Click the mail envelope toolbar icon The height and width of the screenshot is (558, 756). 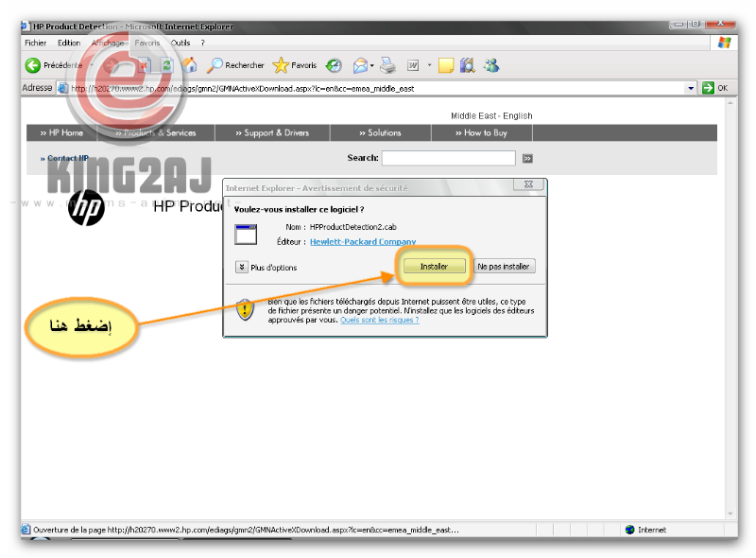tap(359, 65)
